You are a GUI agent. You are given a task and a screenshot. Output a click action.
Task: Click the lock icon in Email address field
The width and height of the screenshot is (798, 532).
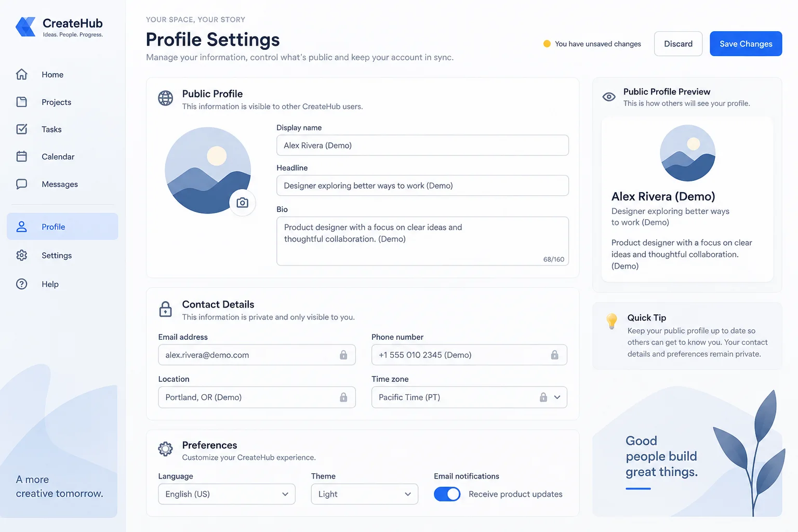[x=343, y=355]
